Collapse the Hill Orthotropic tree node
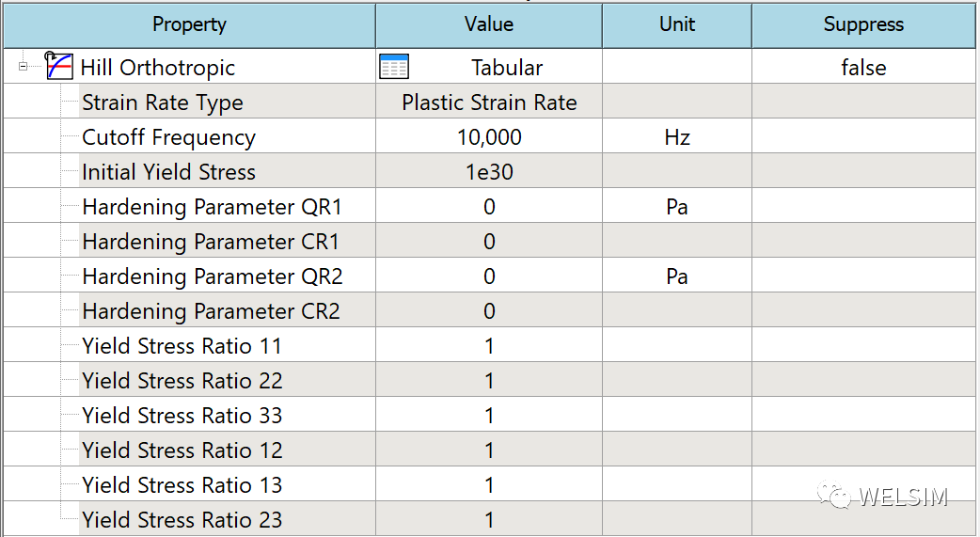The image size is (980, 537). tap(24, 66)
